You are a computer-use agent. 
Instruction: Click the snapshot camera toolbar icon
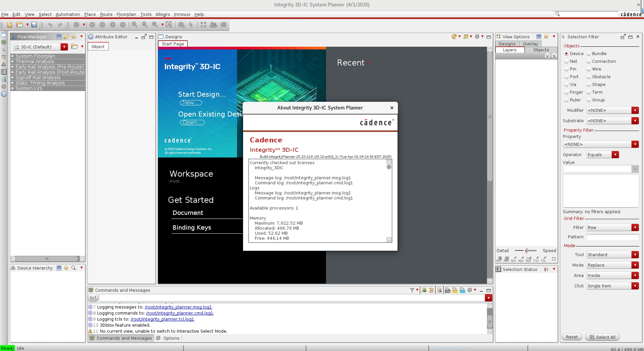pos(223,25)
